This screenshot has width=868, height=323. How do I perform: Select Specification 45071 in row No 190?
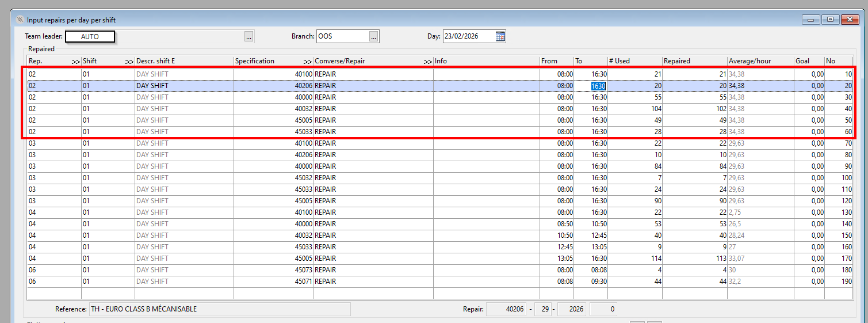(x=273, y=282)
